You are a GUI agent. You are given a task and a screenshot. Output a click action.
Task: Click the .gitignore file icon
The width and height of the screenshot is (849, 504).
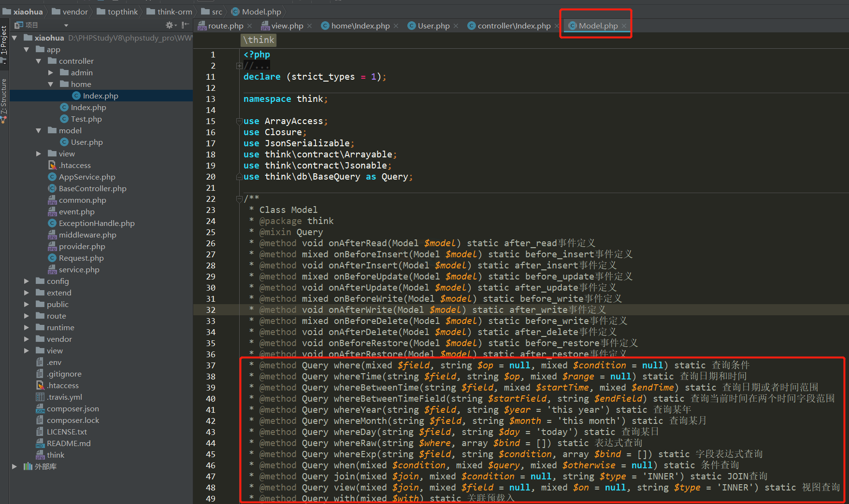pos(40,374)
